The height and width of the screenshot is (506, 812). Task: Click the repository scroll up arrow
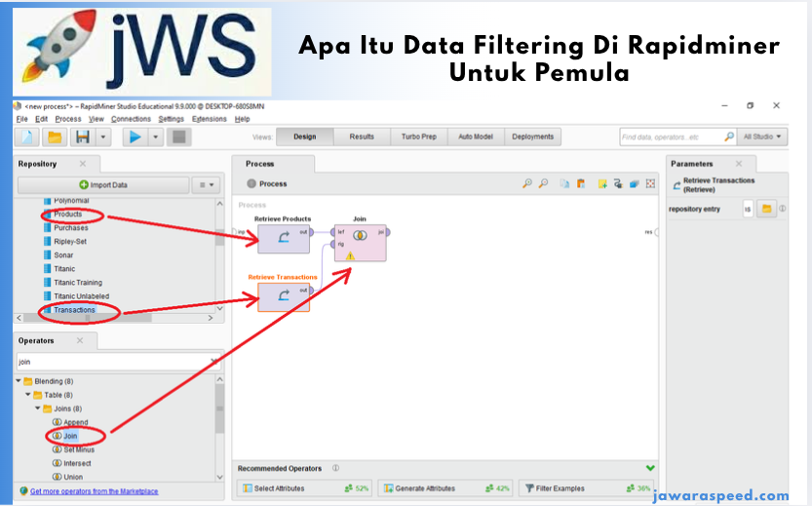pos(219,204)
